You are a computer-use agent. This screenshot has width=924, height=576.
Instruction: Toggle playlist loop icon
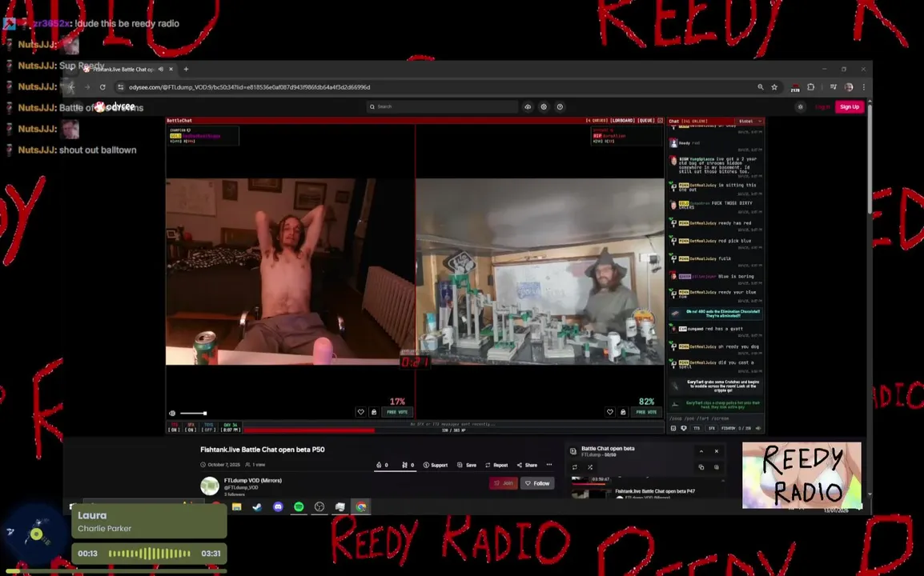coord(575,467)
